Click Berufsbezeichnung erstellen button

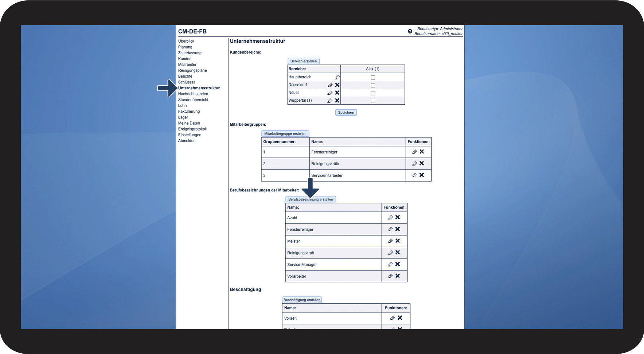click(x=311, y=199)
